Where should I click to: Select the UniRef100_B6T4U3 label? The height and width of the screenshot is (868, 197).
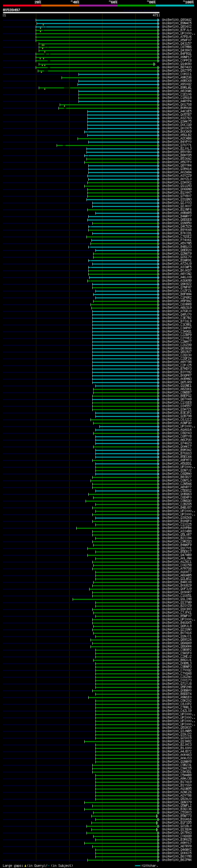coord(177,67)
